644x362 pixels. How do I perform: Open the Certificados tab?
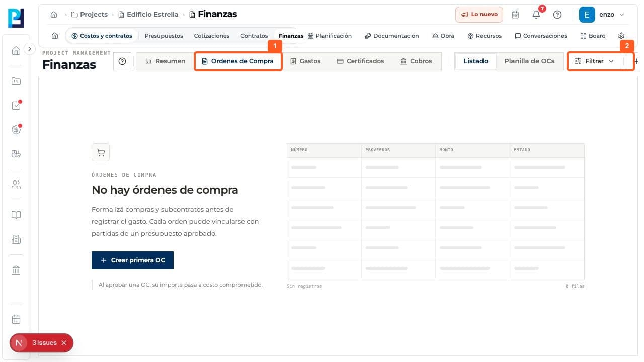[x=360, y=61]
